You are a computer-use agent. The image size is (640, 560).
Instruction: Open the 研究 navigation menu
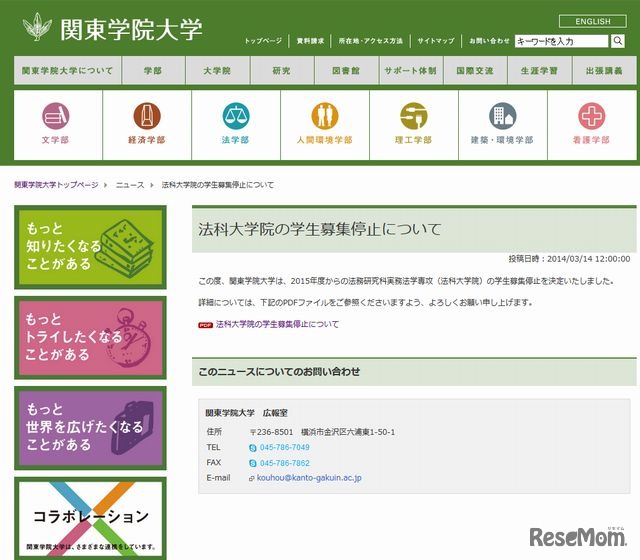pos(282,70)
